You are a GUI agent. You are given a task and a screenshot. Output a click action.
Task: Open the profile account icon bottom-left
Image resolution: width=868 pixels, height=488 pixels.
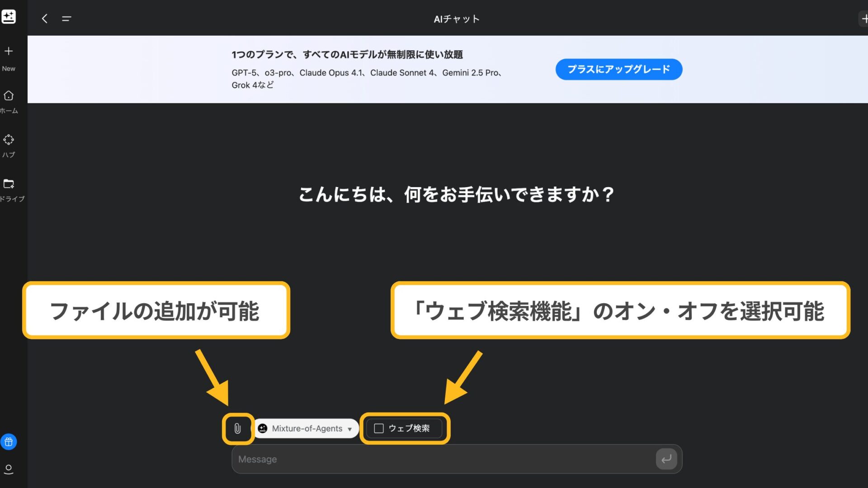(9, 470)
